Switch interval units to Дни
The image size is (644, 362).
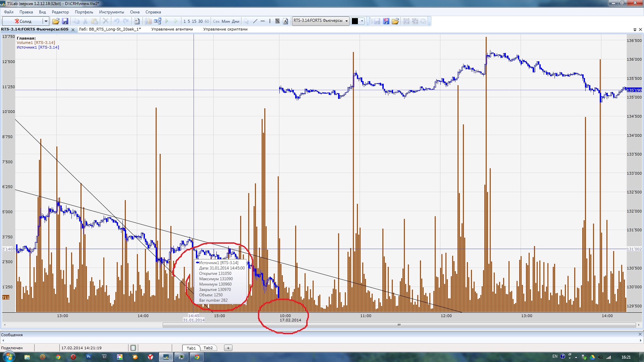[236, 21]
